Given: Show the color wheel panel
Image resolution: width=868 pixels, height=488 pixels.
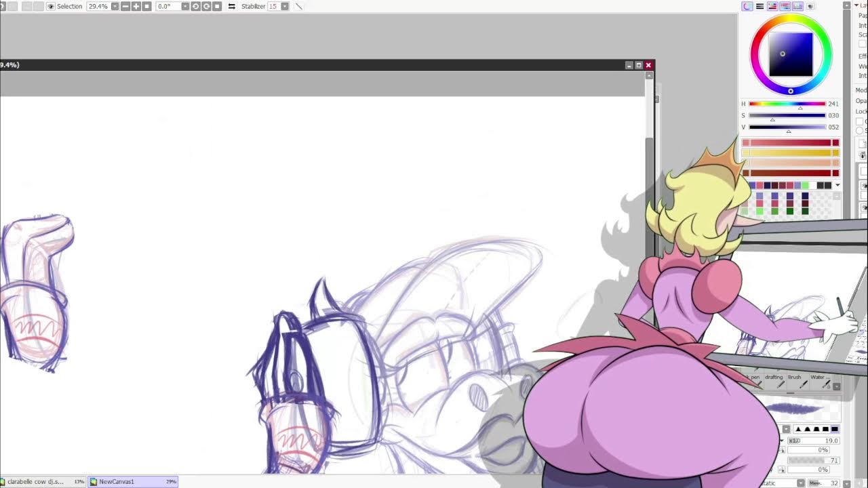Looking at the screenshot, I should pos(747,6).
